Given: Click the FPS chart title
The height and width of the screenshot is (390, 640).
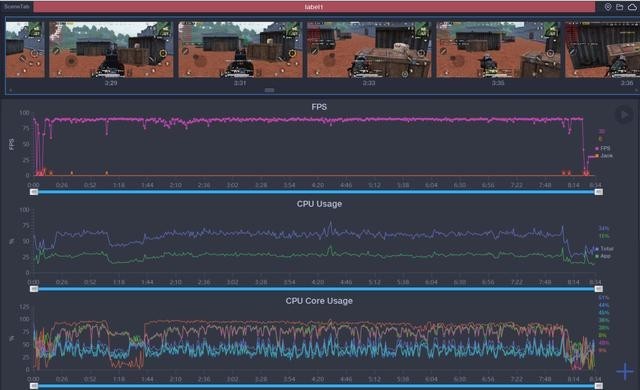Looking at the screenshot, I should click(319, 107).
